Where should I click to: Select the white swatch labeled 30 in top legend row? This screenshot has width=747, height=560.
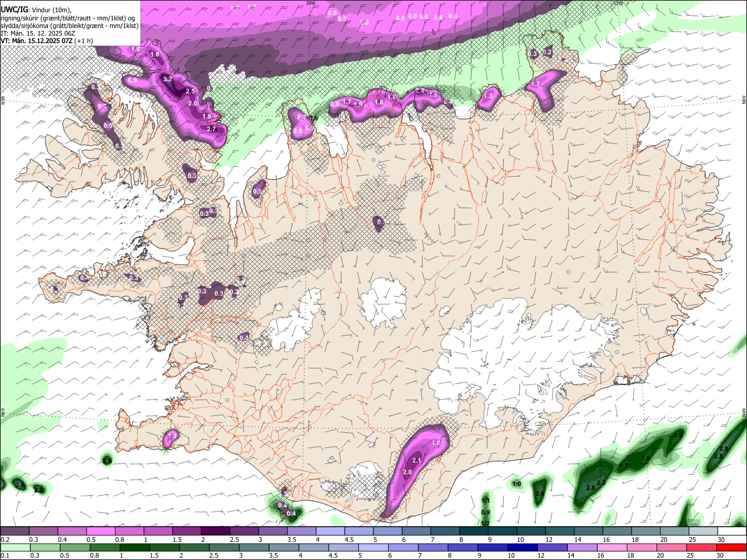click(x=732, y=531)
